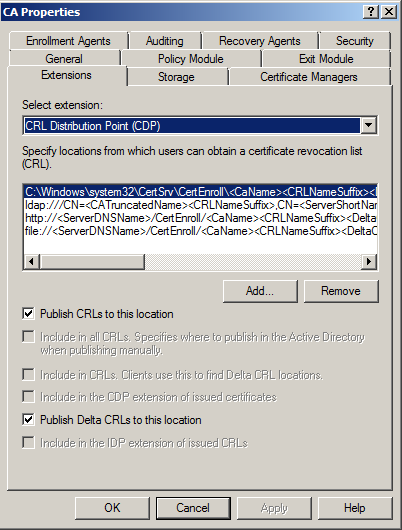This screenshot has height=530, width=402.
Task: Click the left scroll arrow in locations list
Action: [31, 262]
